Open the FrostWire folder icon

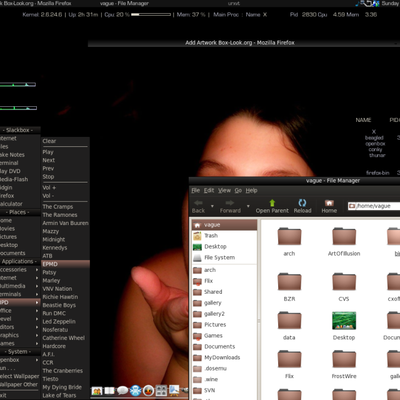(x=344, y=359)
